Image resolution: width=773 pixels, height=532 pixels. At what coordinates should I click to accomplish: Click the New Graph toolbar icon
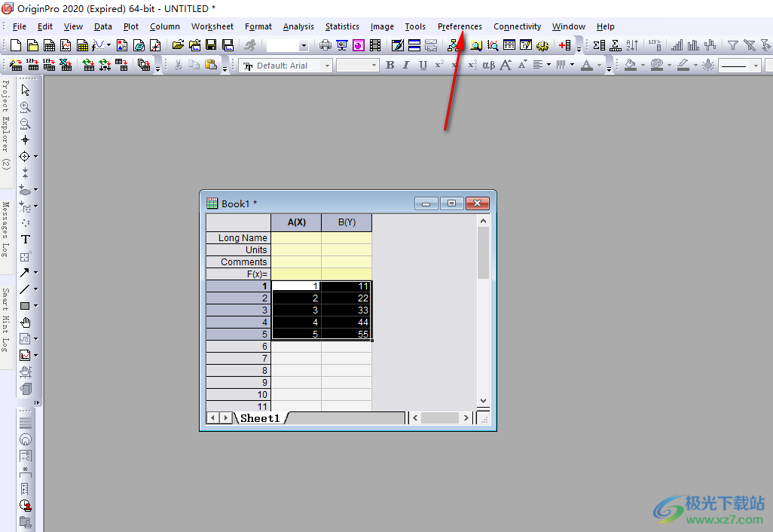tap(66, 45)
